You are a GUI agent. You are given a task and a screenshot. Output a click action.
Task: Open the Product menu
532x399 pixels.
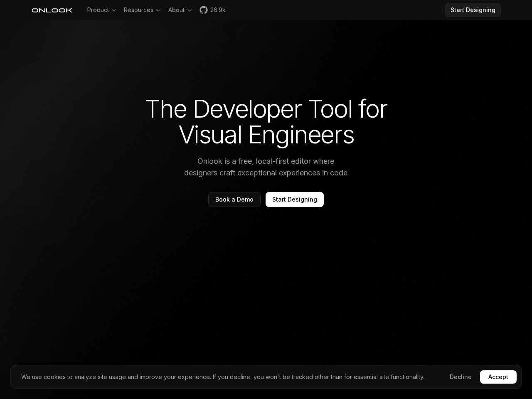click(x=102, y=10)
